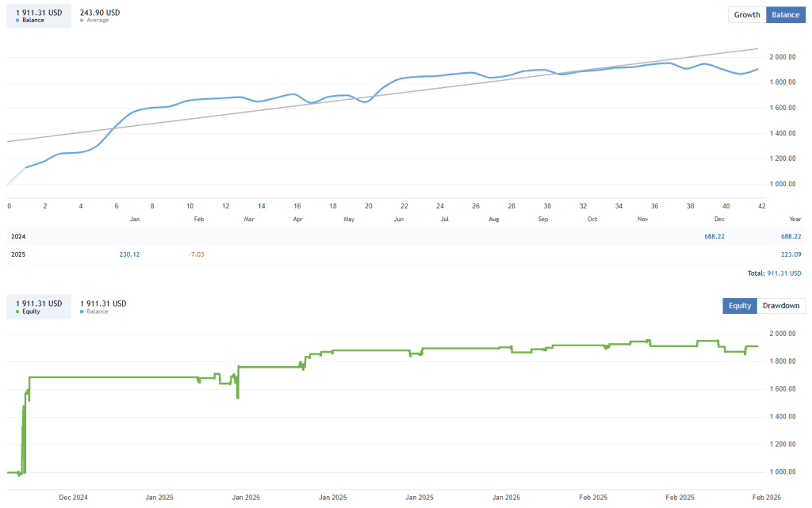
Task: Select the Balance view
Action: pyautogui.click(x=785, y=14)
